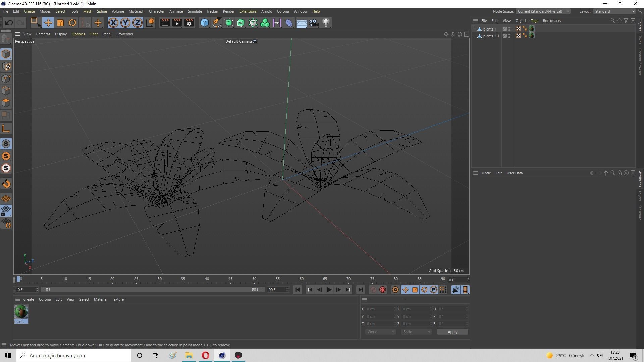Click the Windows search box
Screen dimensions: 644x362
pyautogui.click(x=74, y=355)
